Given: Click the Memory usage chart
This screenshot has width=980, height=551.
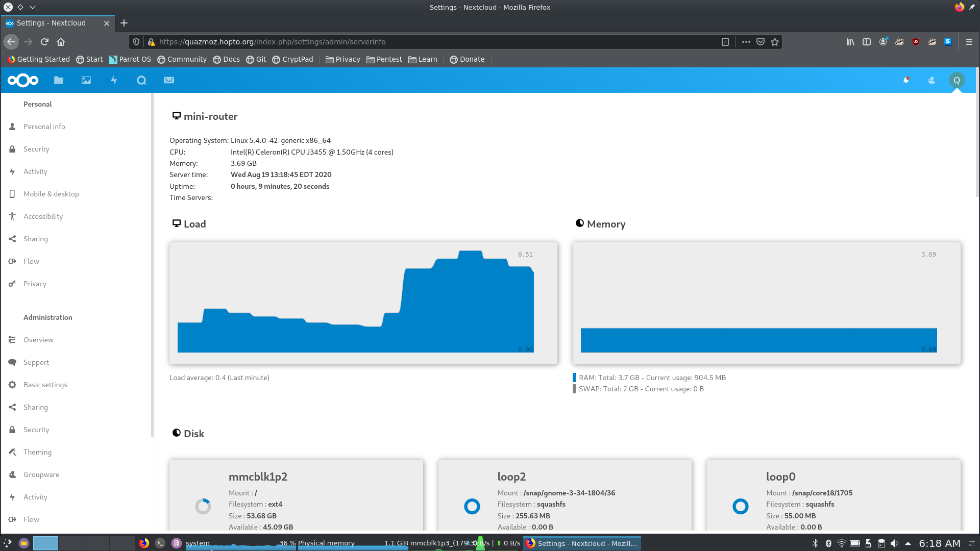Looking at the screenshot, I should coord(767,303).
